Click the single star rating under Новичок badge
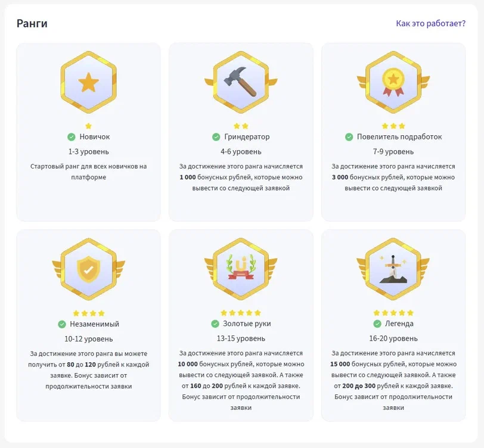The width and height of the screenshot is (484, 448). click(88, 126)
